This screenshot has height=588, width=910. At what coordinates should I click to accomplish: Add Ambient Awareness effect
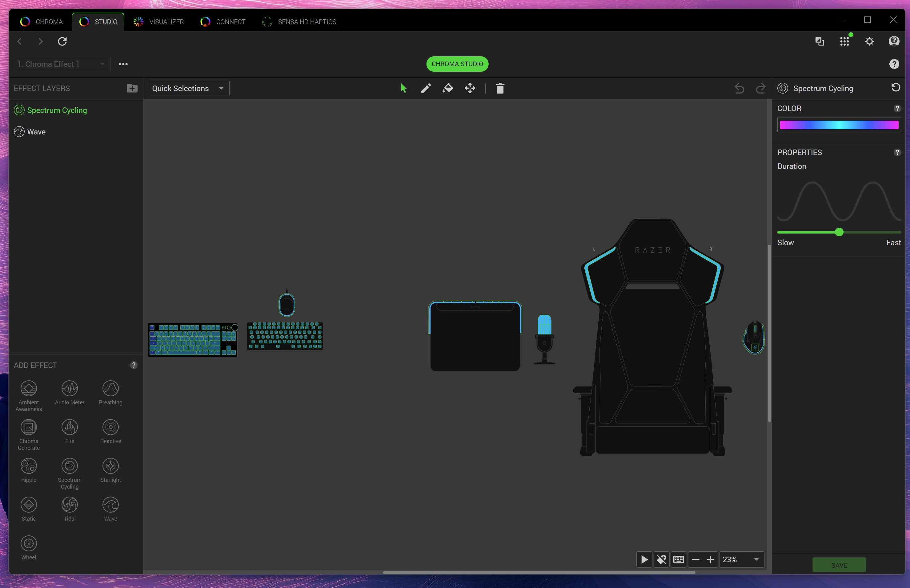point(29,396)
